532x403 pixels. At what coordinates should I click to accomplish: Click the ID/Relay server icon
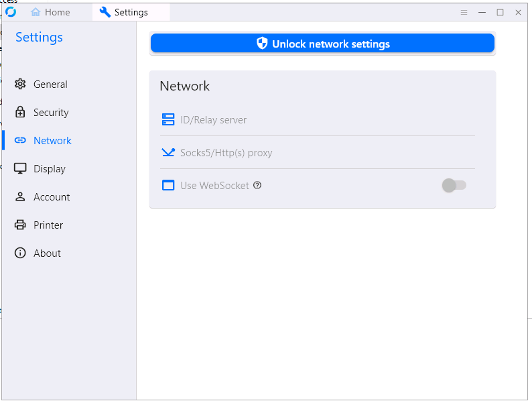168,120
